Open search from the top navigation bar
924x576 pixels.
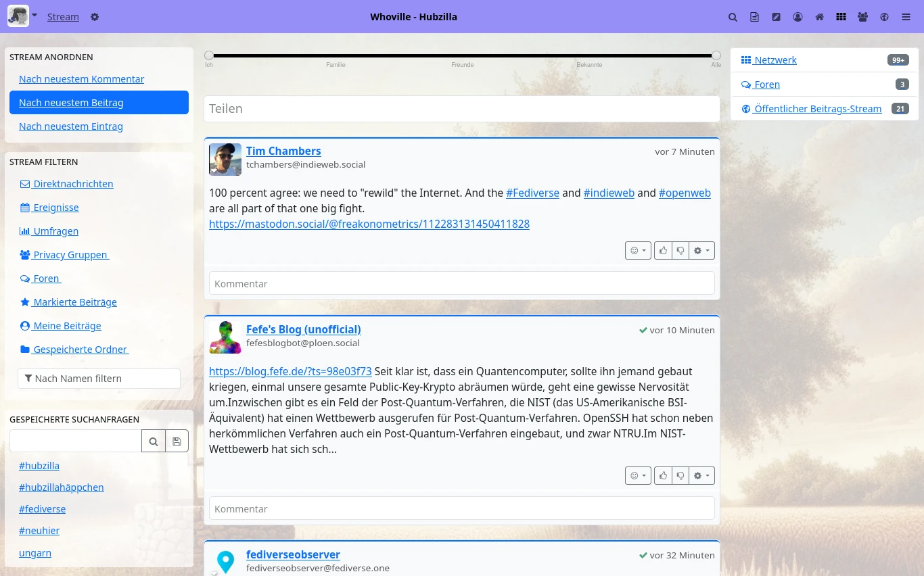[x=733, y=17]
